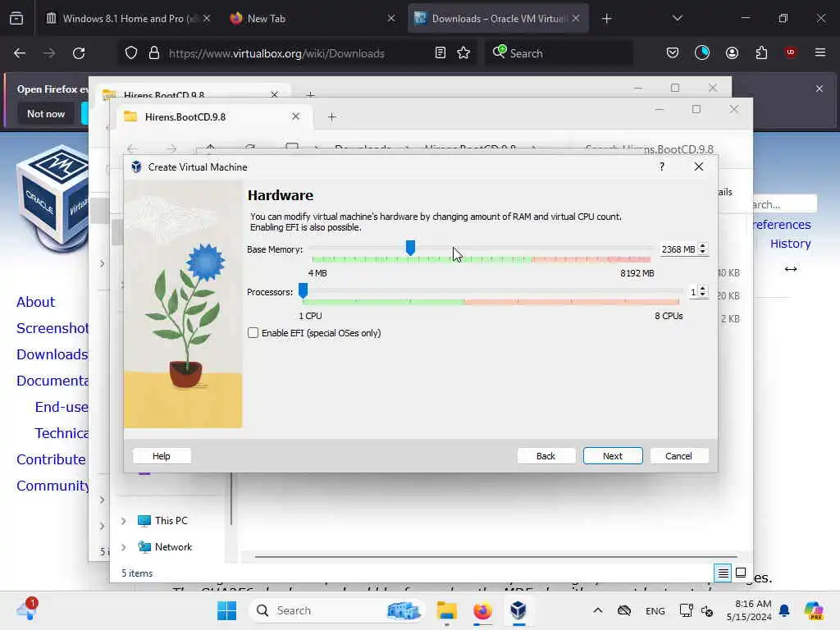The image size is (840, 630).
Task: Click the taskbar Search box
Action: (x=337, y=610)
